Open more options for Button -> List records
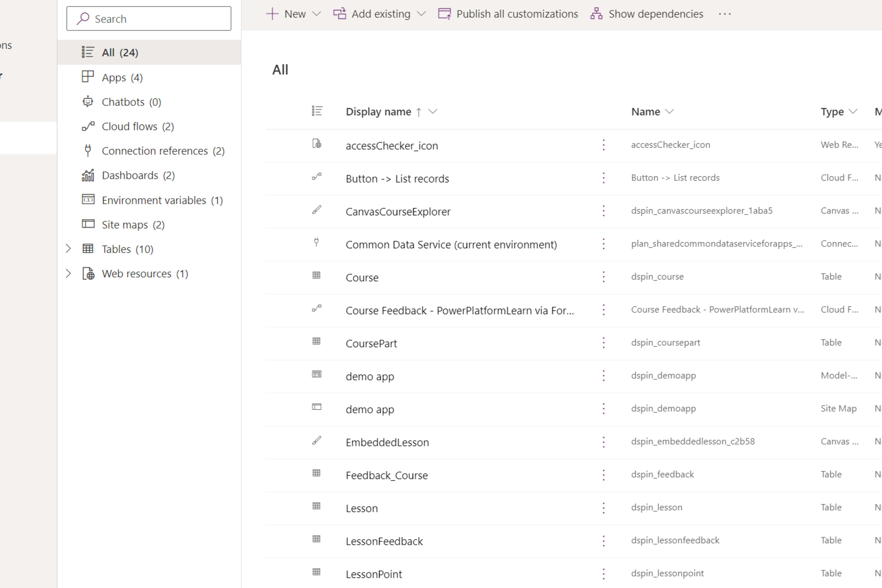 point(604,178)
